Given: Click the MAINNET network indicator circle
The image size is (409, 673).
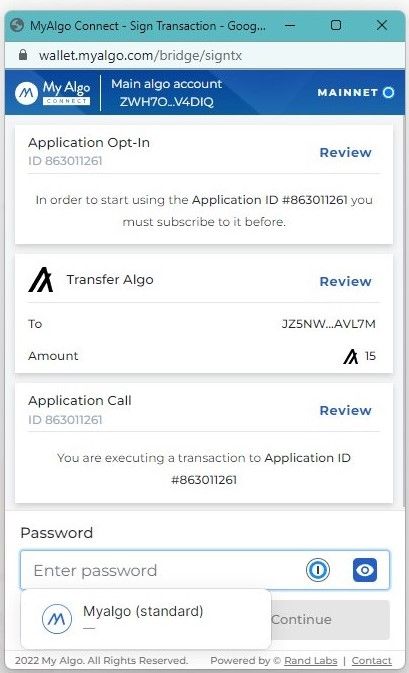Looking at the screenshot, I should [388, 92].
